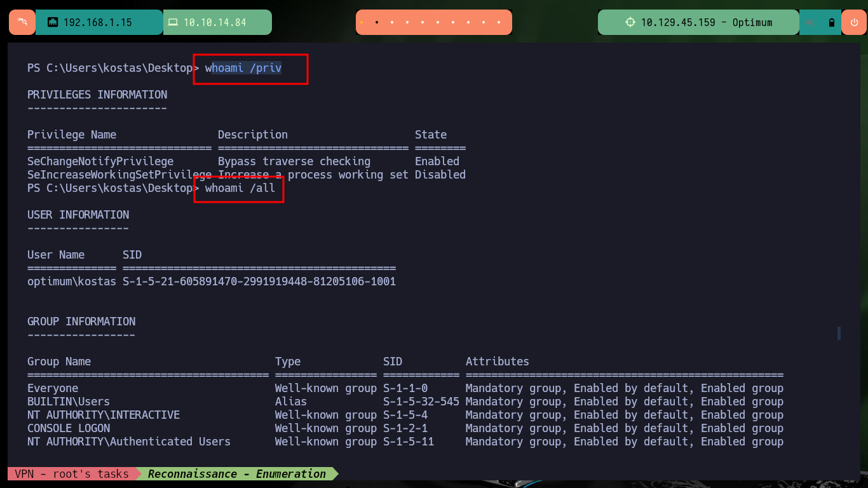Toggle the muted volume icon in the top bar
The height and width of the screenshot is (488, 868).
coord(811,22)
